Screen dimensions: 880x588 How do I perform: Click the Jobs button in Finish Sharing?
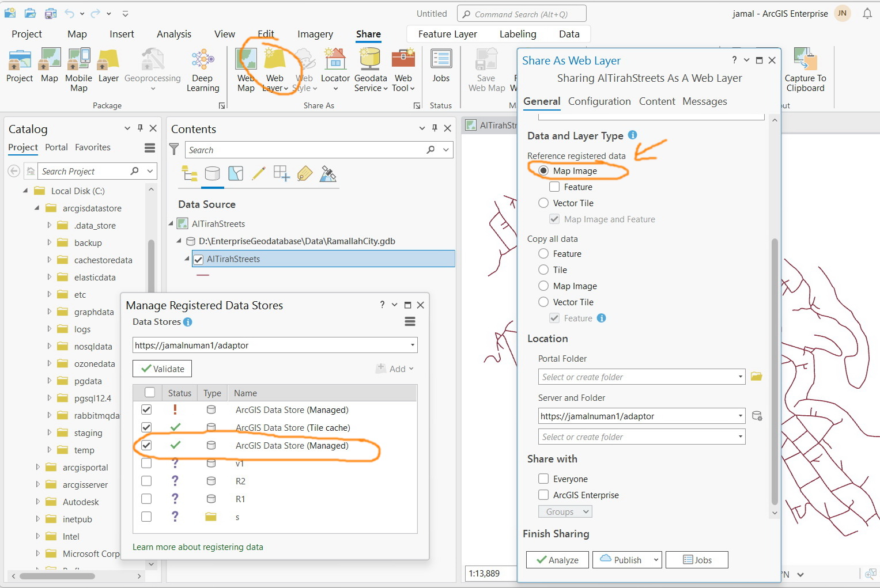tap(697, 560)
